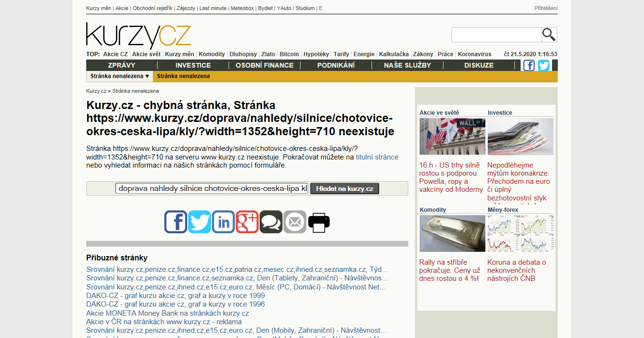Image resolution: width=644 pixels, height=338 pixels.
Task: Open Akcie ve světě section heading
Action: tap(439, 113)
